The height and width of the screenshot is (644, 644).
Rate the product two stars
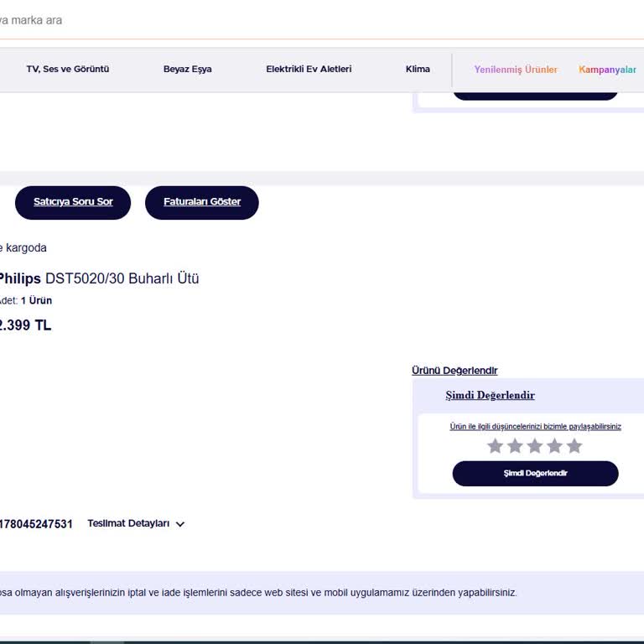515,445
